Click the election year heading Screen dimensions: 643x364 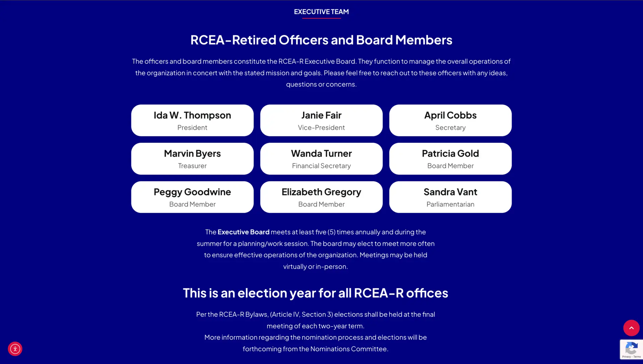tap(315, 293)
